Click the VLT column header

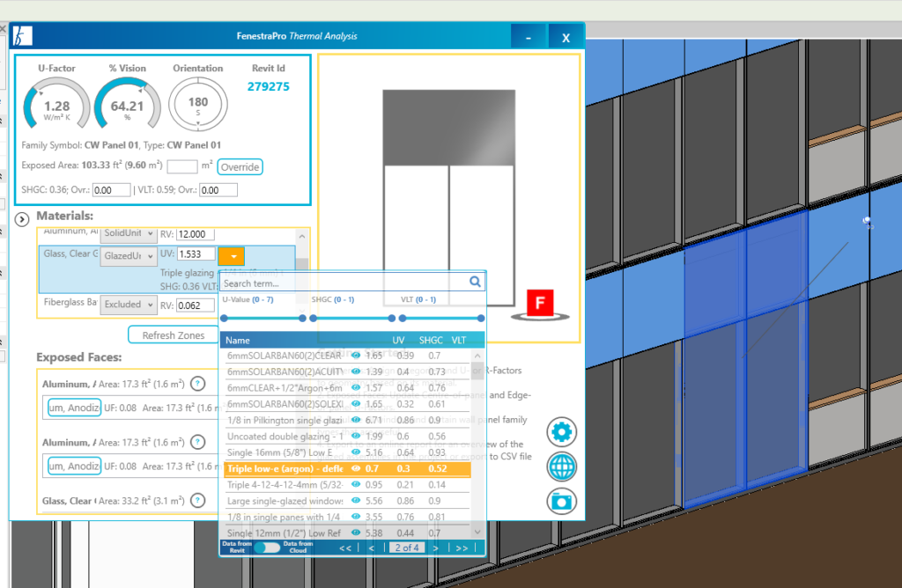point(459,341)
